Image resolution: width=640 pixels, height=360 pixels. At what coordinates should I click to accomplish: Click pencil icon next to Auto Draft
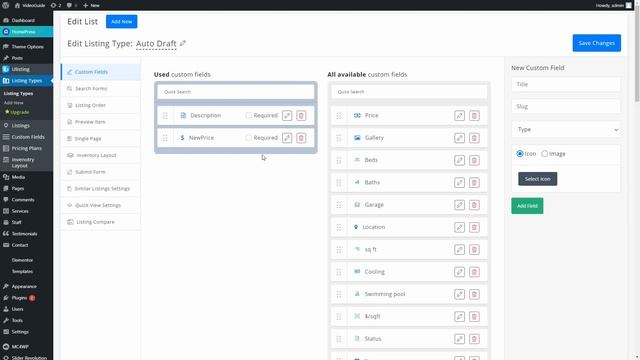183,43
